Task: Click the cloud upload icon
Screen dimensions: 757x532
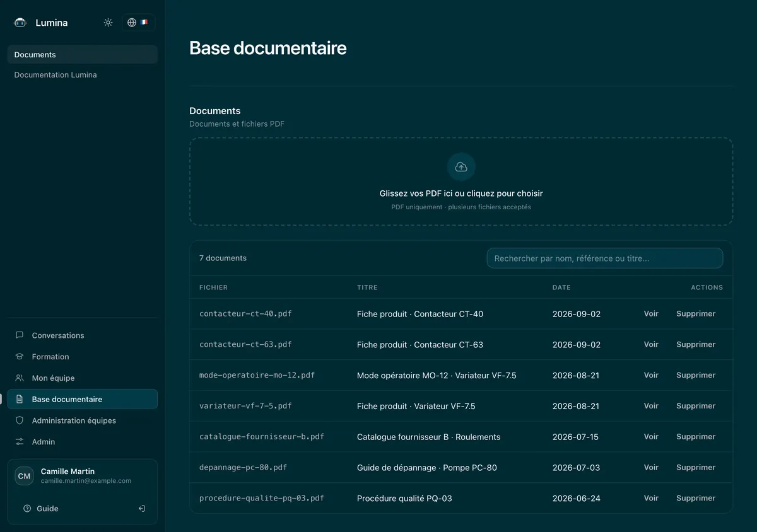Action: (461, 167)
